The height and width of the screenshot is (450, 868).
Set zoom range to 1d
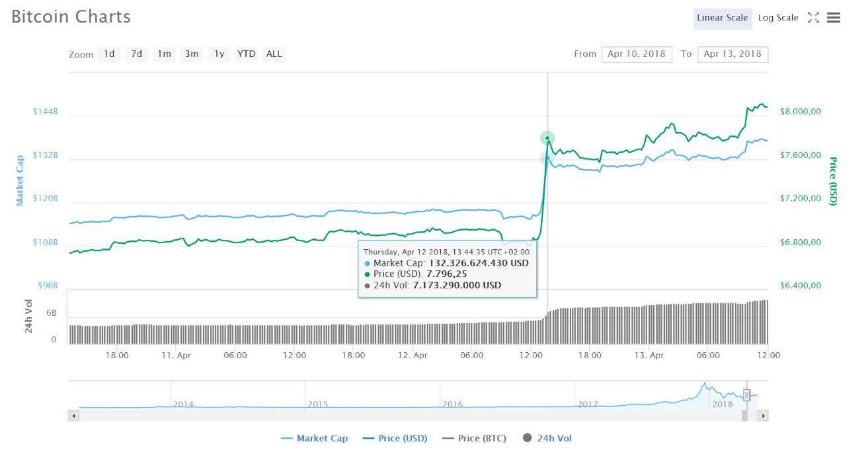point(109,54)
